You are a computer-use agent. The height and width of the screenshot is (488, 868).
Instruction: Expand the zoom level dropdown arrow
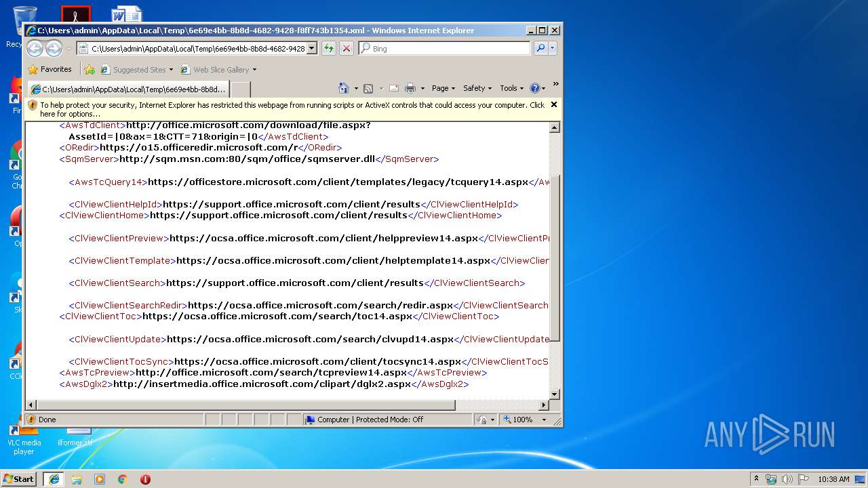tap(543, 420)
